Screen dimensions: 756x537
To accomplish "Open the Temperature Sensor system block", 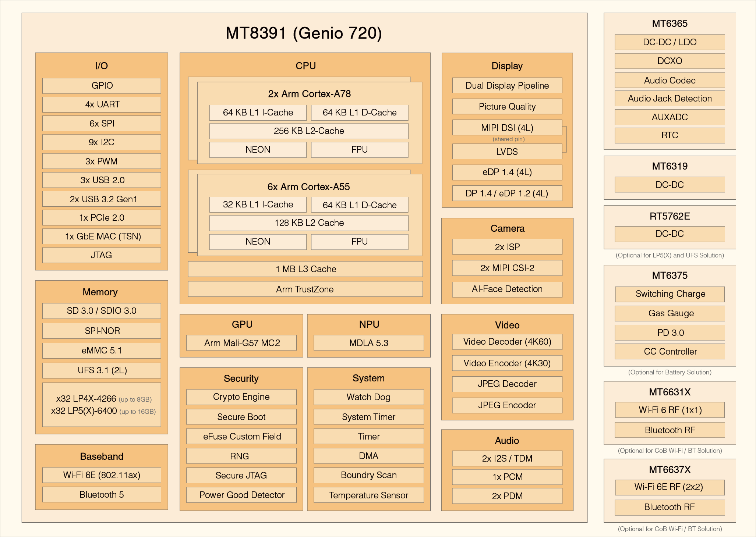I will click(x=368, y=495).
